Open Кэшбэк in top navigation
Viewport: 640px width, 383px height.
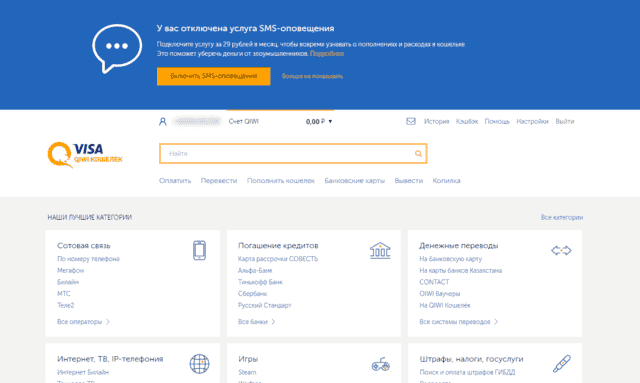pos(467,121)
